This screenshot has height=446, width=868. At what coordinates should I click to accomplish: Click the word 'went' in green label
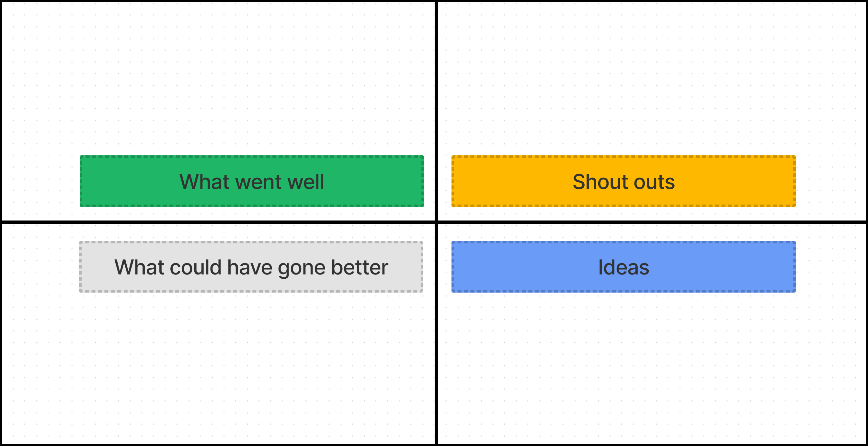258,182
